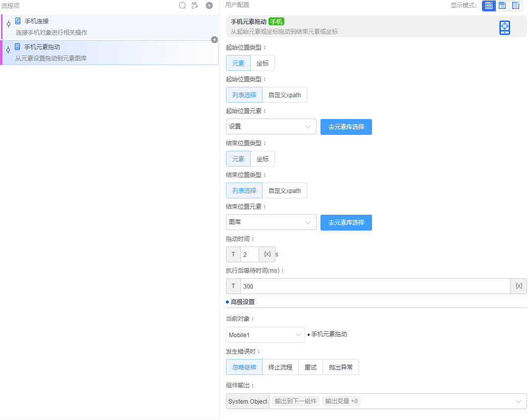Image resolution: width=532 pixels, height=420 pixels.
Task: Switch 结束位置类型 to 自定义xpath
Action: [284, 190]
